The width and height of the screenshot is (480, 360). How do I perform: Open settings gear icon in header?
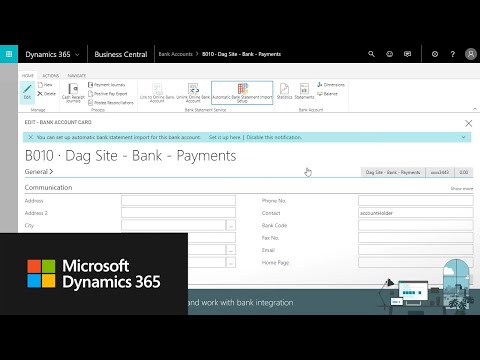435,54
